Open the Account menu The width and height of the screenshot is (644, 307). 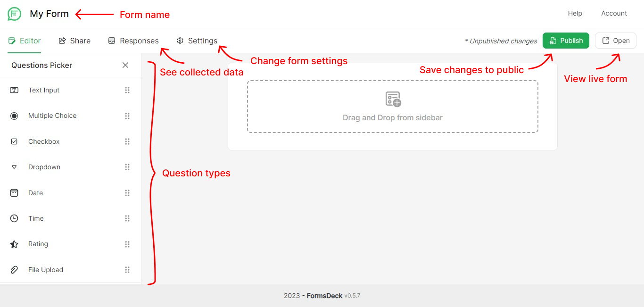(x=614, y=13)
